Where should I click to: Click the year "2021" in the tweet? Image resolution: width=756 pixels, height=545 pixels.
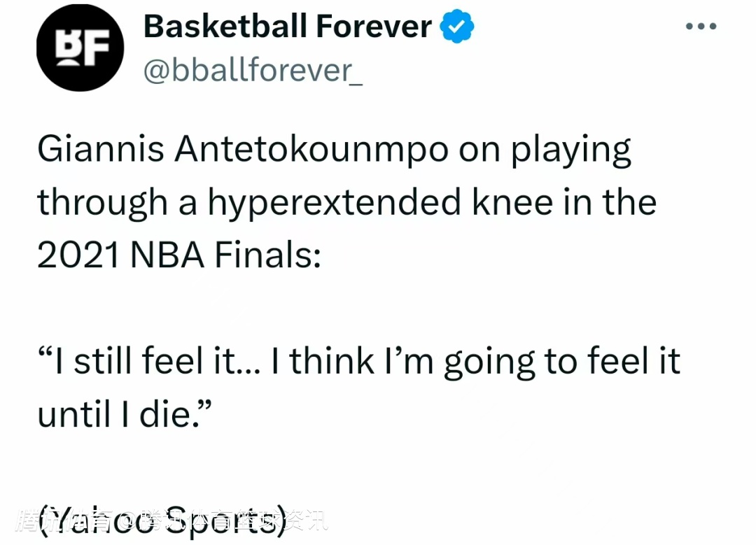pos(78,255)
